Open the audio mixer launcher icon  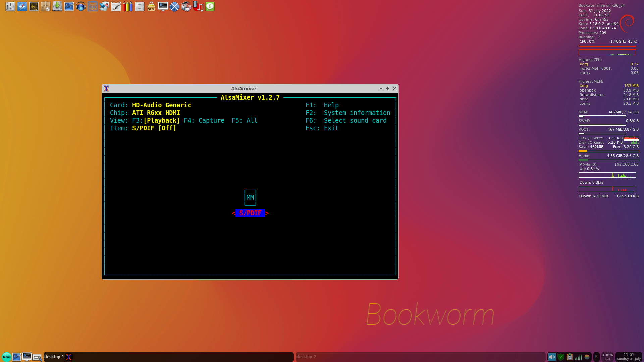pos(10,6)
